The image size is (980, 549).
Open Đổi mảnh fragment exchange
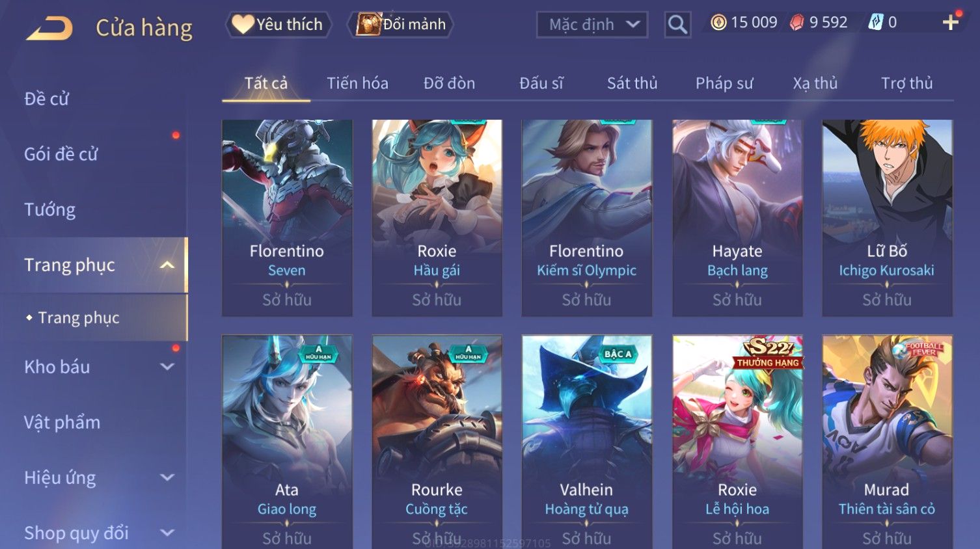coord(400,25)
